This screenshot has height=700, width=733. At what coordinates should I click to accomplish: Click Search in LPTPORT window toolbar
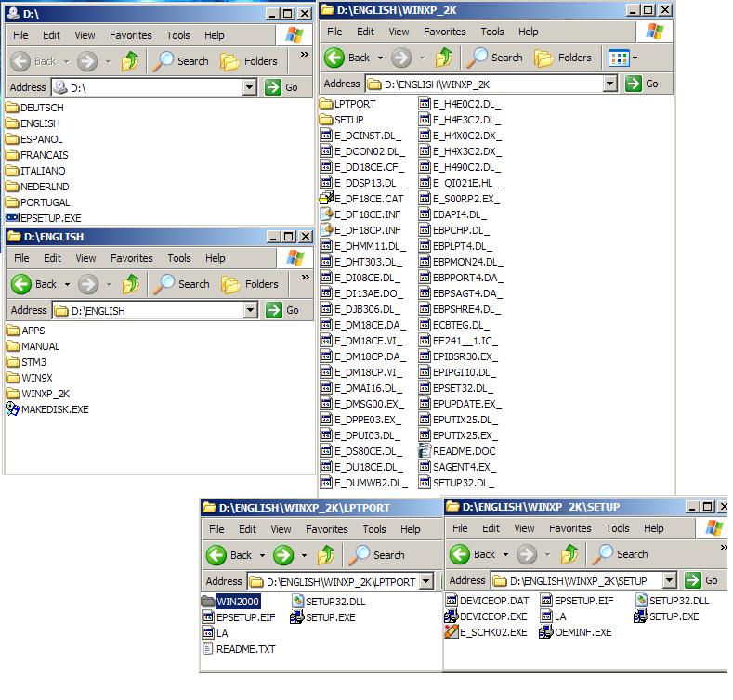point(377,555)
